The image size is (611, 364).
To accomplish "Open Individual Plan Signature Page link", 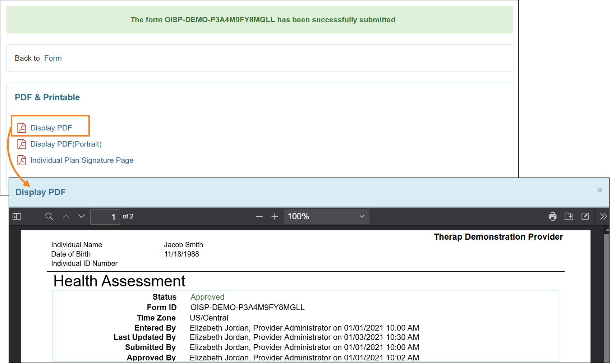I will pyautogui.click(x=82, y=160).
